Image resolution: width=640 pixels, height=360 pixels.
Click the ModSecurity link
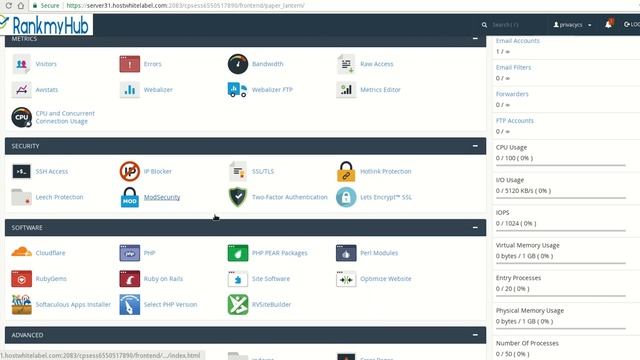tap(162, 197)
